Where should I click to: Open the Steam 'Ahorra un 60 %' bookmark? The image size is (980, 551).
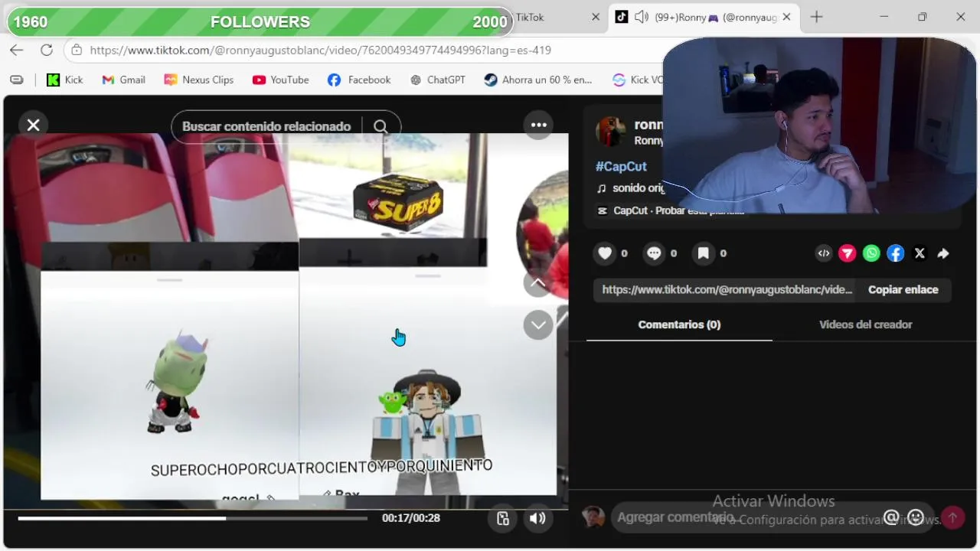(538, 80)
